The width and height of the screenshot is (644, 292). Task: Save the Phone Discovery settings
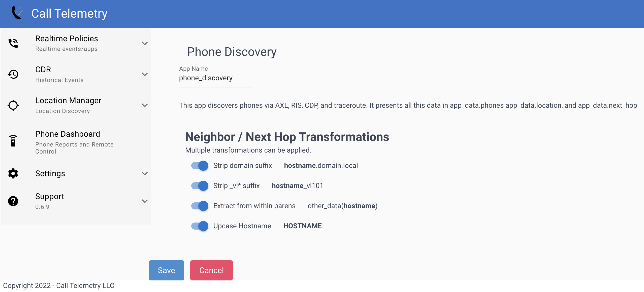(x=166, y=270)
